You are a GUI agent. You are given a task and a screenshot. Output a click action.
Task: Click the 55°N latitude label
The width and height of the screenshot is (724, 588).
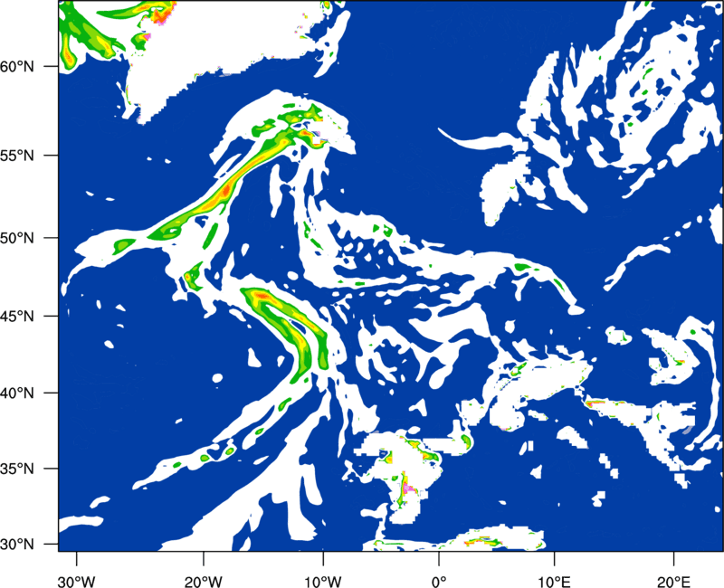point(17,156)
